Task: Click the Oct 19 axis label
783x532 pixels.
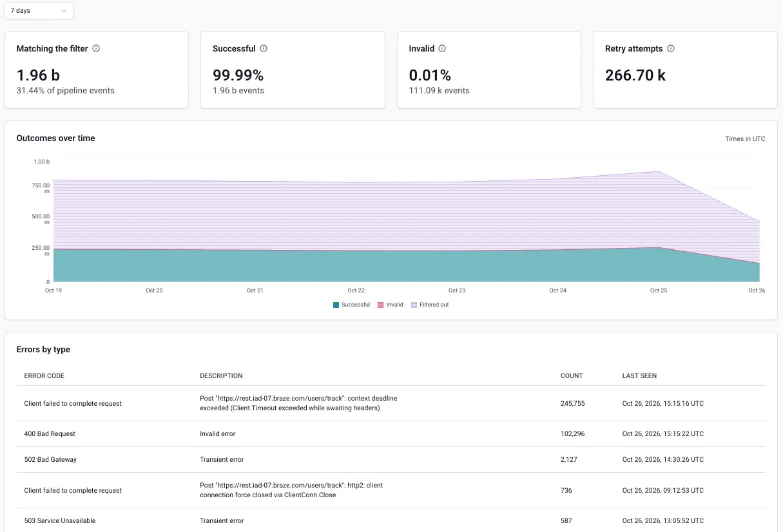Action: pos(53,290)
